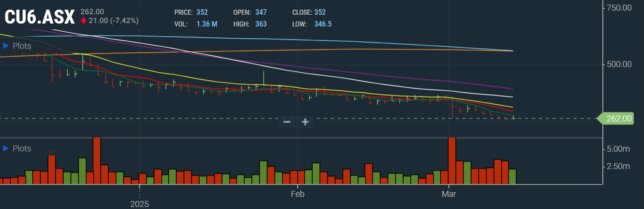Click the CU6.ASX ticker symbol title

pyautogui.click(x=40, y=17)
